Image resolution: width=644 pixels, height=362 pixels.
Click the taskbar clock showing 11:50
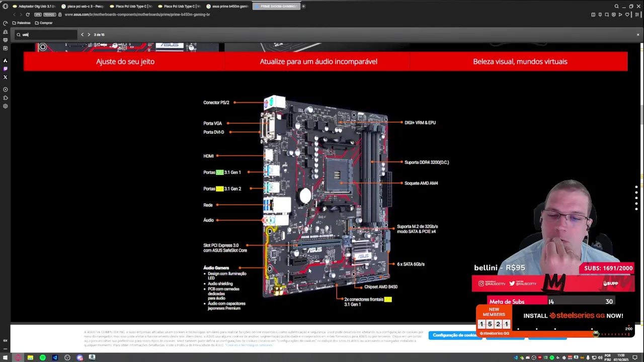621,357
